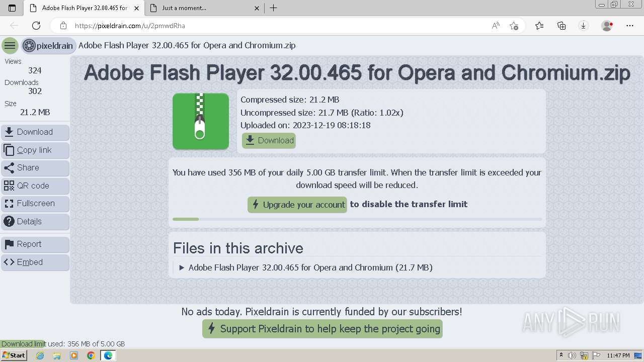The height and width of the screenshot is (362, 644).
Task: Click the 'Uploaded on: 2023-12-19' text
Action: [305, 126]
